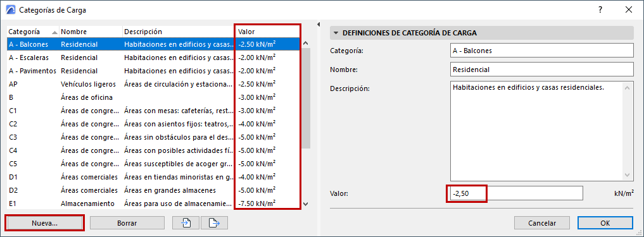Select the C2 category row
644x237 pixels.
coord(154,124)
